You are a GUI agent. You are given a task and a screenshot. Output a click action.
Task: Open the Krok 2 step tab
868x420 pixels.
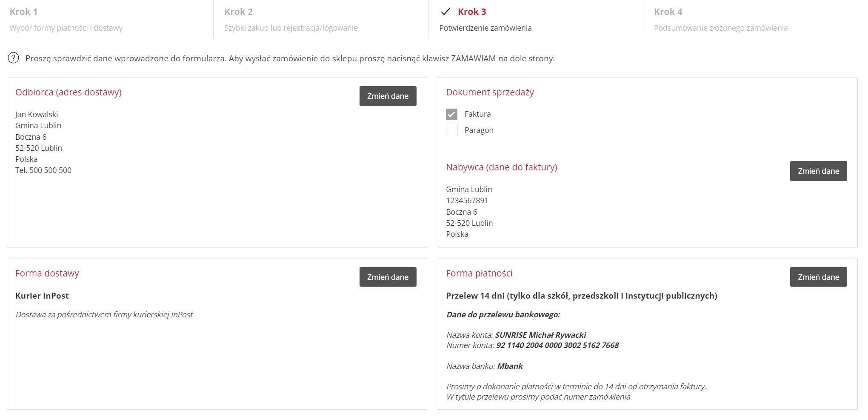point(238,12)
